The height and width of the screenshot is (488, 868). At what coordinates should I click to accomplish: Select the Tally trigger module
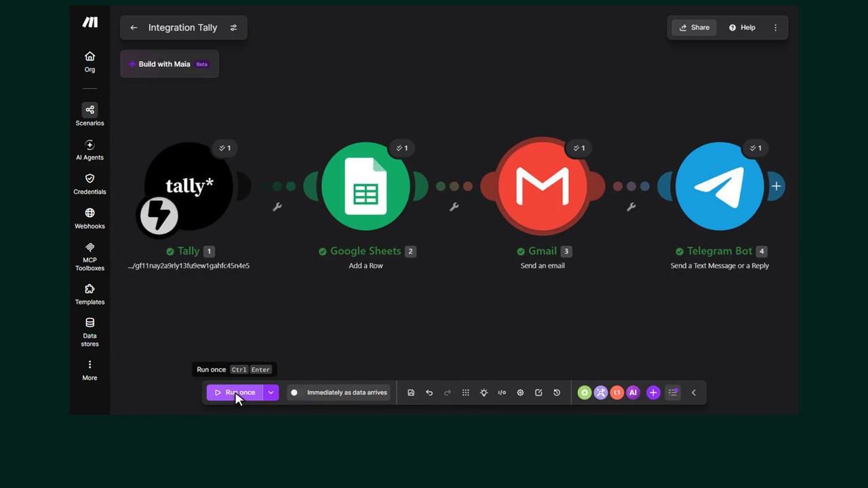tap(189, 186)
